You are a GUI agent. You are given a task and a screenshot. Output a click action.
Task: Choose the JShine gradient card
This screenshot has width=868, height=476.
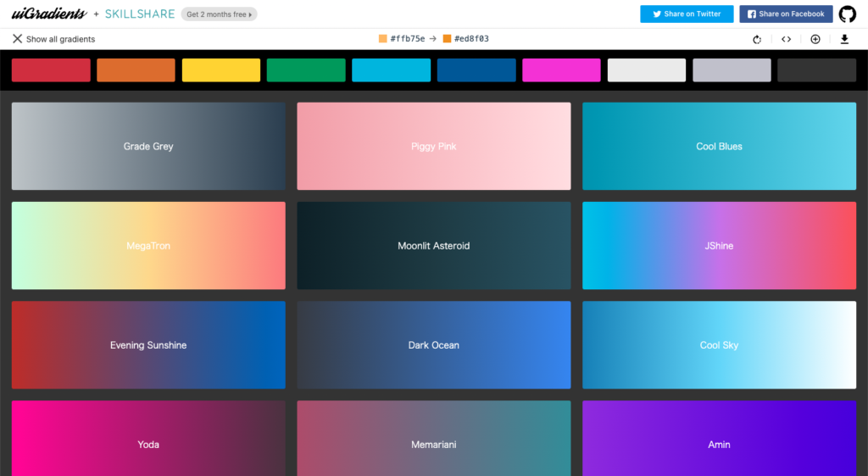[x=719, y=245]
